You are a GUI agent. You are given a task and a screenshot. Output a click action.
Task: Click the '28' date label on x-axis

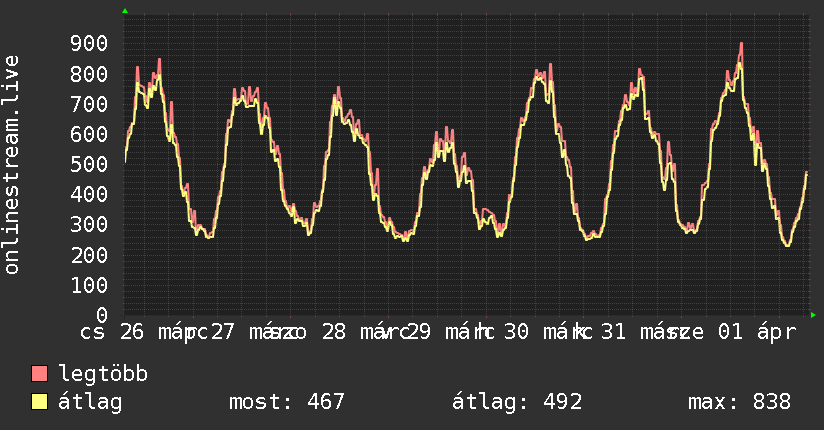click(334, 332)
